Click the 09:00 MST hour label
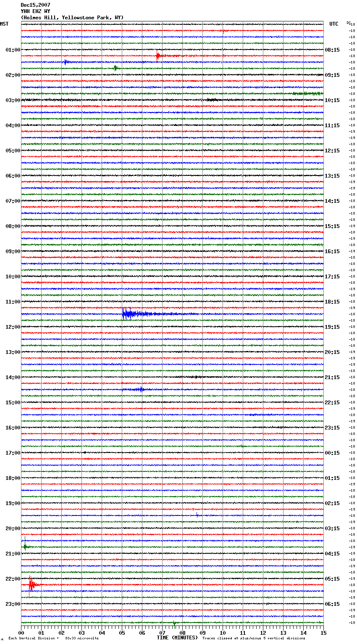357x644 pixels. point(13,251)
